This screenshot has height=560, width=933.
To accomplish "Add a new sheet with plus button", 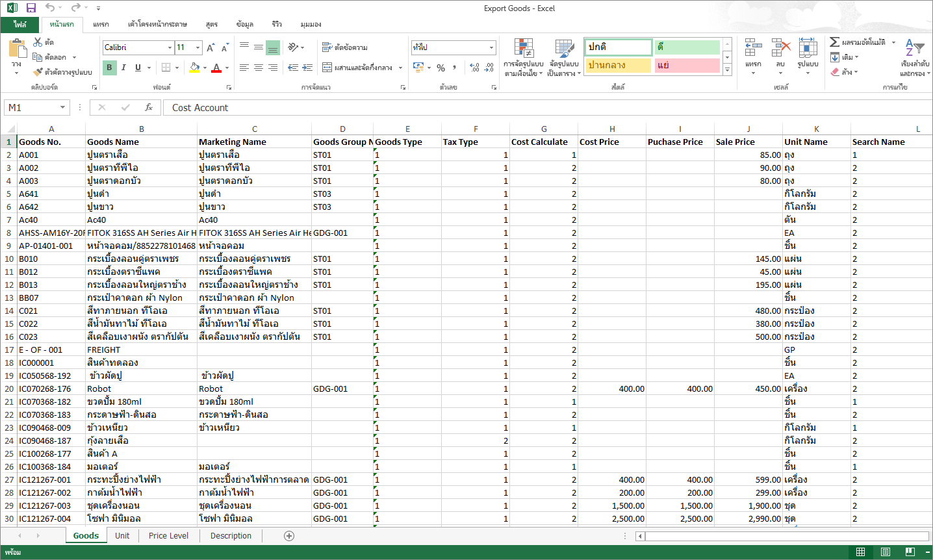I will 289,536.
